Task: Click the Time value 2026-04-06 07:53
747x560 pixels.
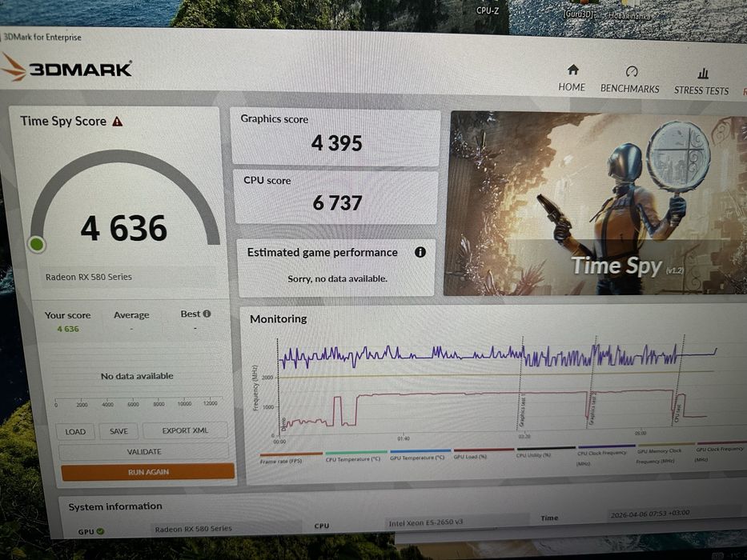Action: [650, 514]
